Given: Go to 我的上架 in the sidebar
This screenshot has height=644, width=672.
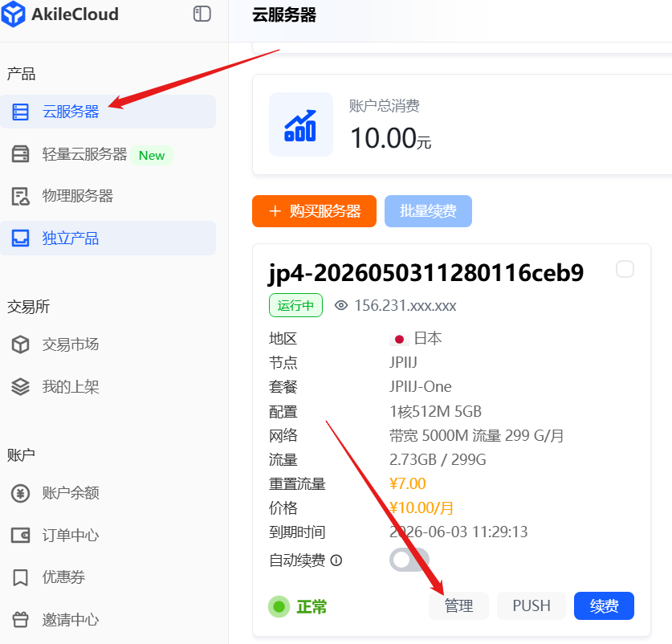Looking at the screenshot, I should pos(108,387).
